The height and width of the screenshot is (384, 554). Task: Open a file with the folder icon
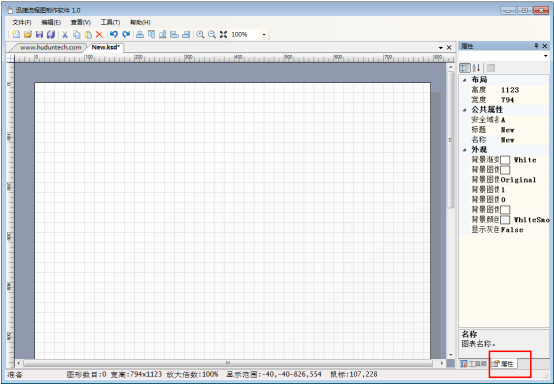pyautogui.click(x=28, y=34)
